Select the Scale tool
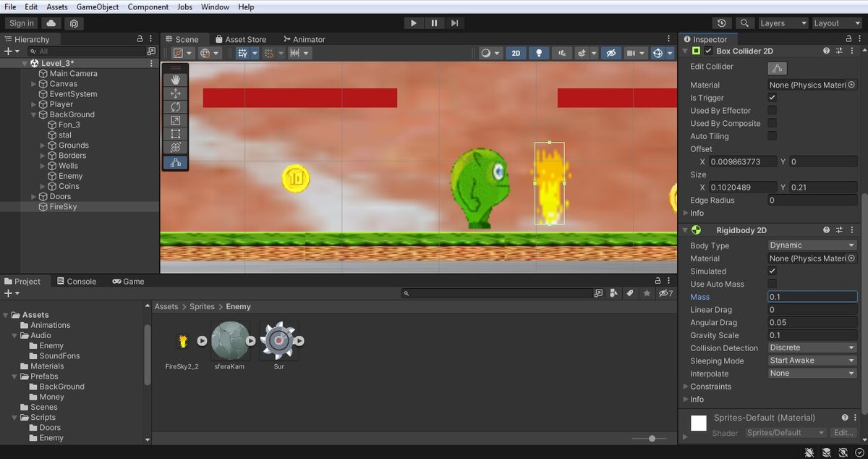868x459 pixels. 175,120
